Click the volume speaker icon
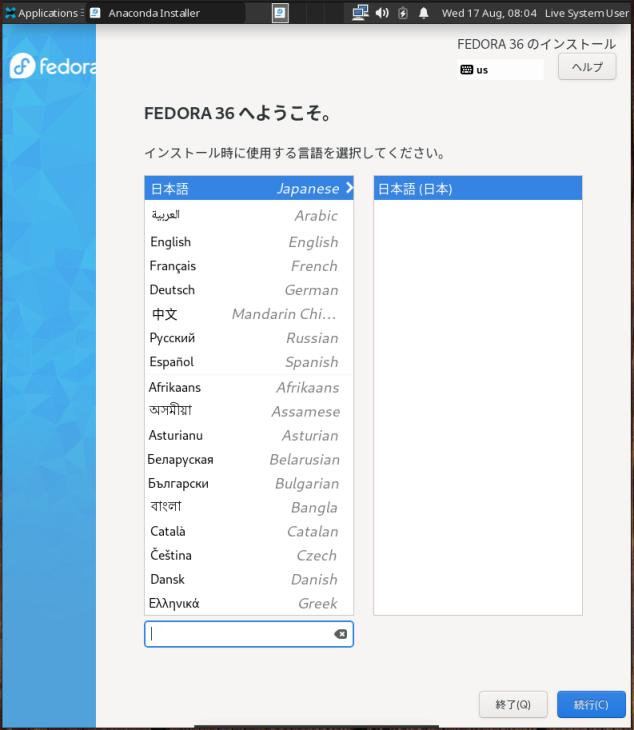This screenshot has height=730, width=634. click(382, 13)
